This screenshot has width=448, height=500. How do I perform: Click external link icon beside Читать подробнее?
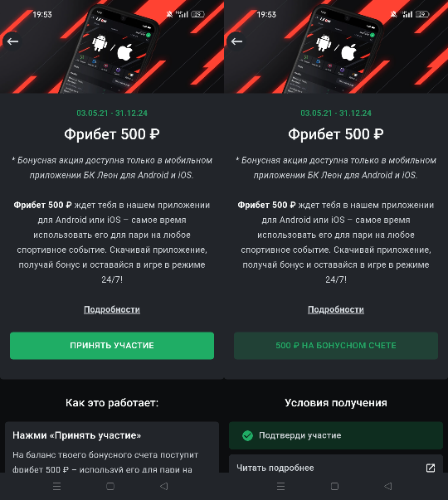click(x=430, y=468)
